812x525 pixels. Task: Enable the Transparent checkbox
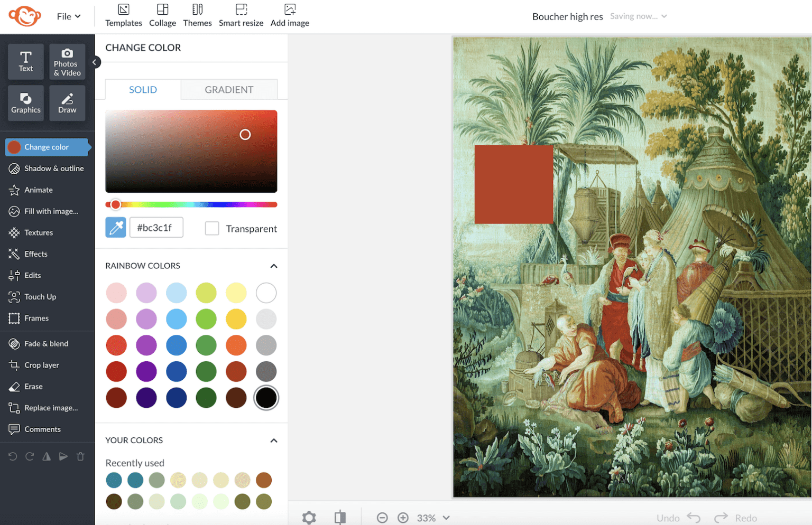(212, 228)
